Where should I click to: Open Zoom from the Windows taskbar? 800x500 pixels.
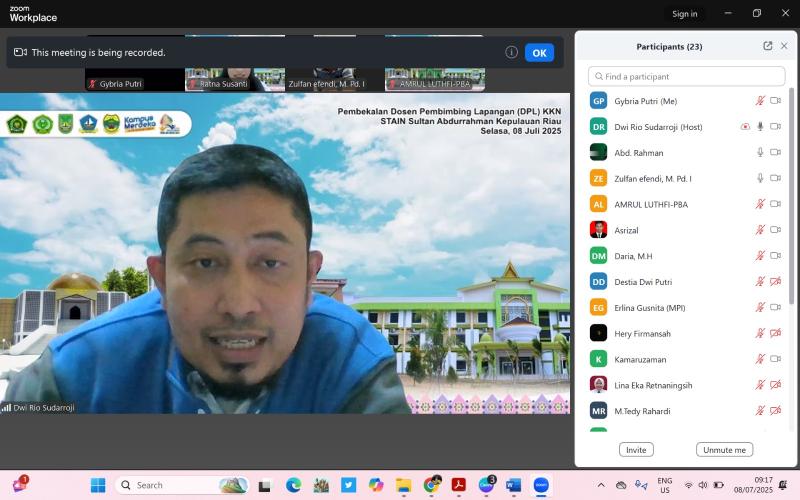pos(541,485)
